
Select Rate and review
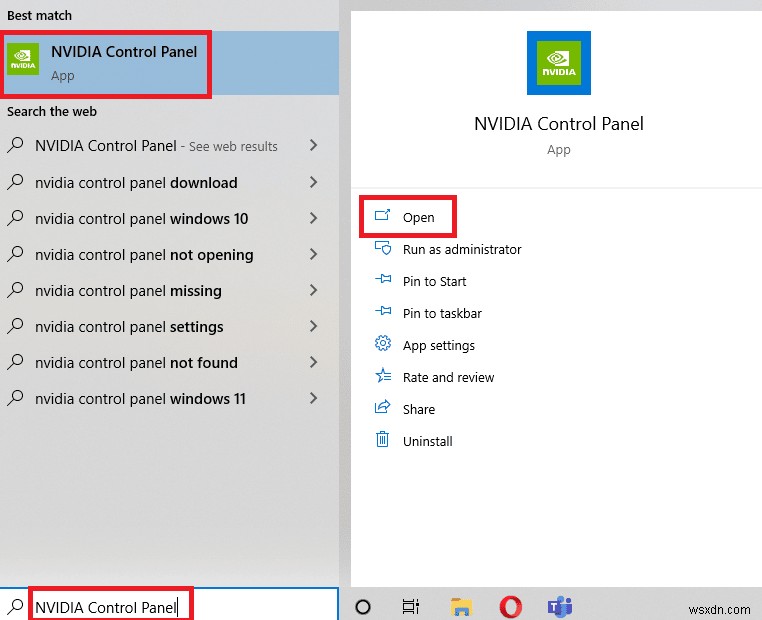click(448, 378)
